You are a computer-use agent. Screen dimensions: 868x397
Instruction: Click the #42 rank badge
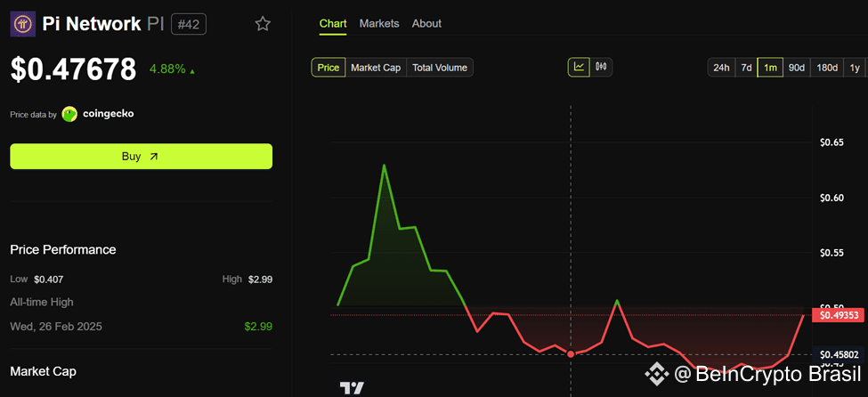click(189, 24)
